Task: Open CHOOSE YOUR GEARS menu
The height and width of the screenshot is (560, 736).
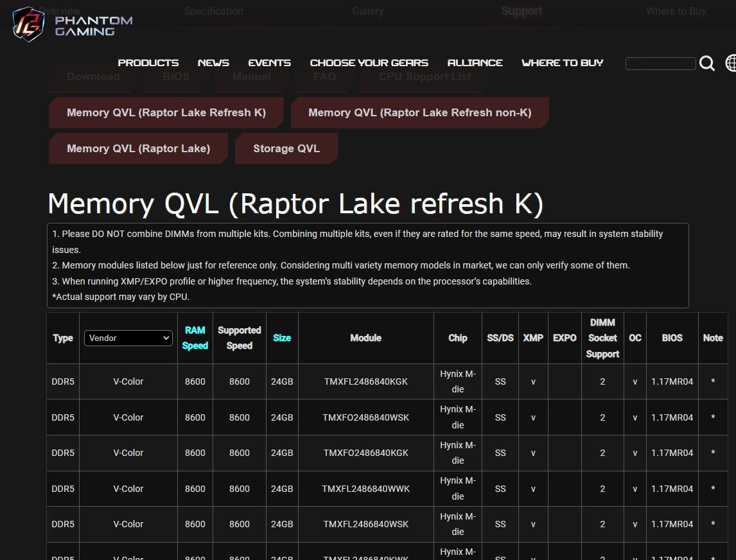Action: 369,63
